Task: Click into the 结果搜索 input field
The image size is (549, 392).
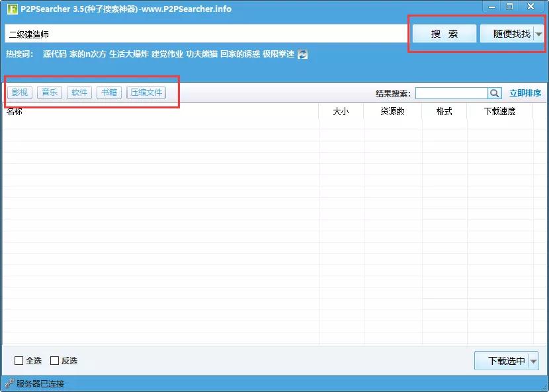Action: (x=451, y=93)
